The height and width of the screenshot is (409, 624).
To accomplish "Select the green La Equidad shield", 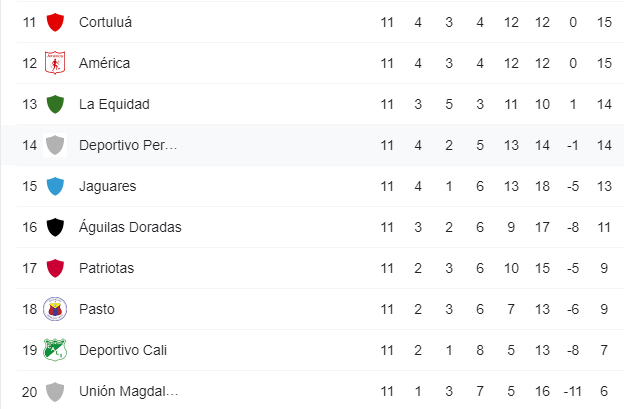I will tap(55, 104).
